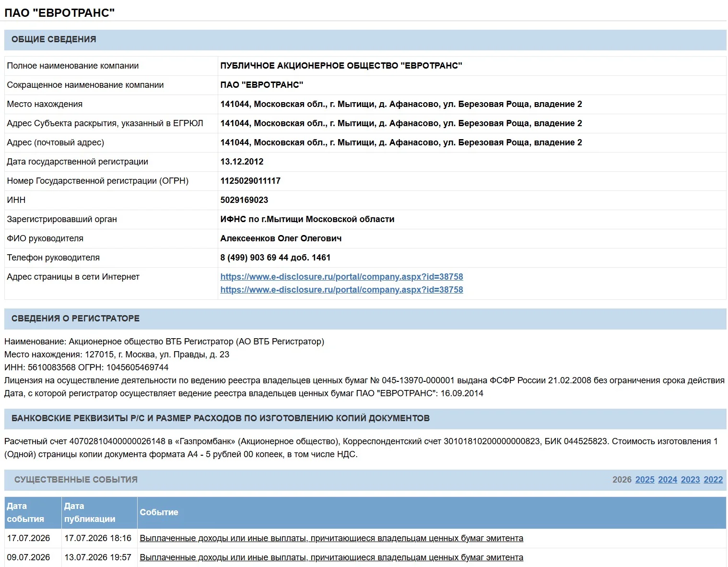Click the OGRN number 1125029011117
This screenshot has height=567, width=728.
(x=250, y=181)
